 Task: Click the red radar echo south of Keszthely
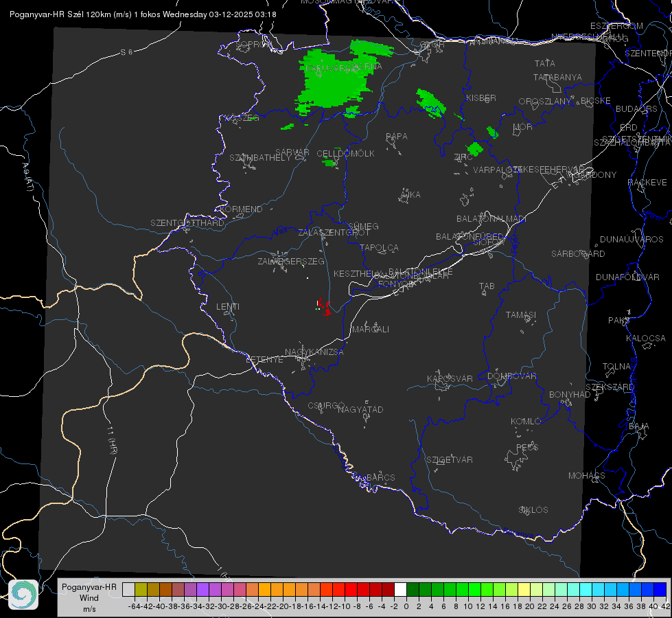click(x=325, y=307)
